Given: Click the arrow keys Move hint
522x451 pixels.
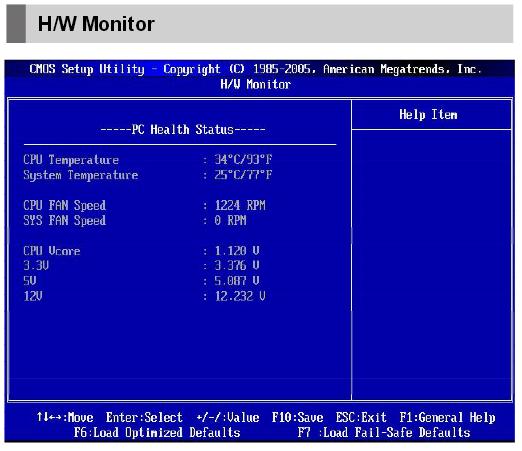Looking at the screenshot, I should (65, 417).
